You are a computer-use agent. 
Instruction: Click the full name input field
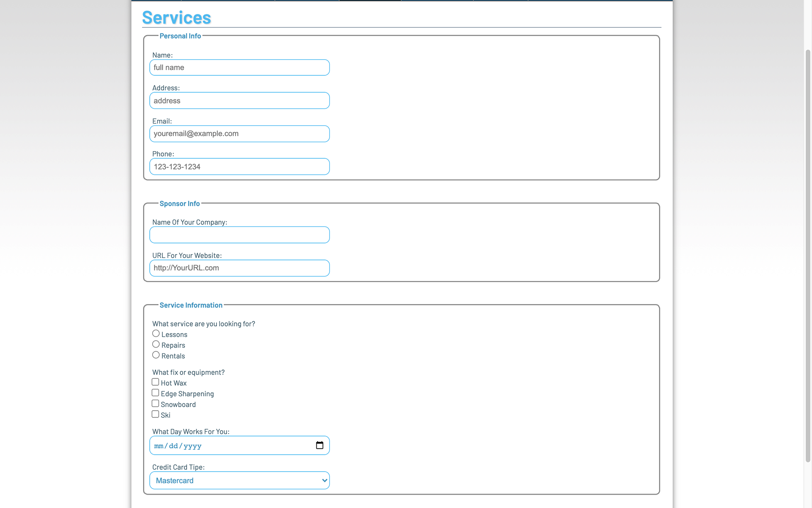point(239,68)
